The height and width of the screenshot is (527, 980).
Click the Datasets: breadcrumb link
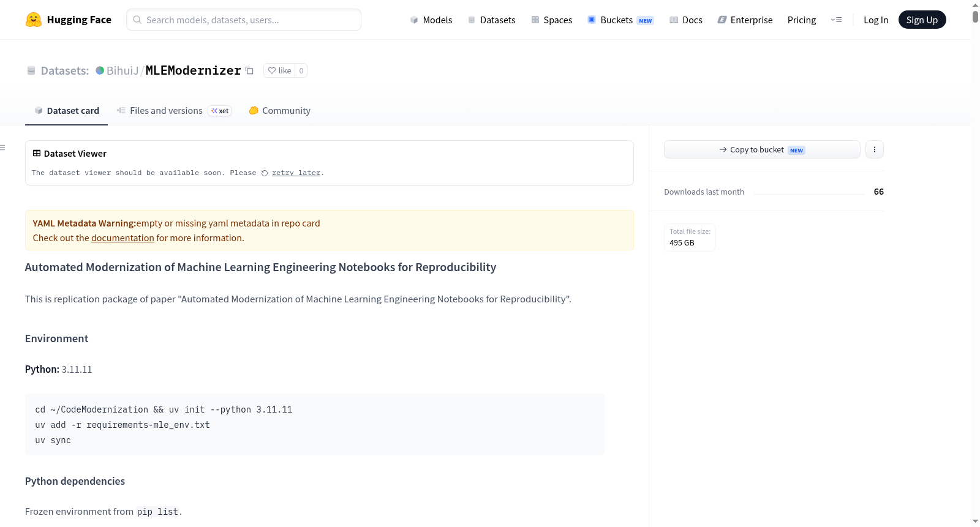pyautogui.click(x=65, y=70)
